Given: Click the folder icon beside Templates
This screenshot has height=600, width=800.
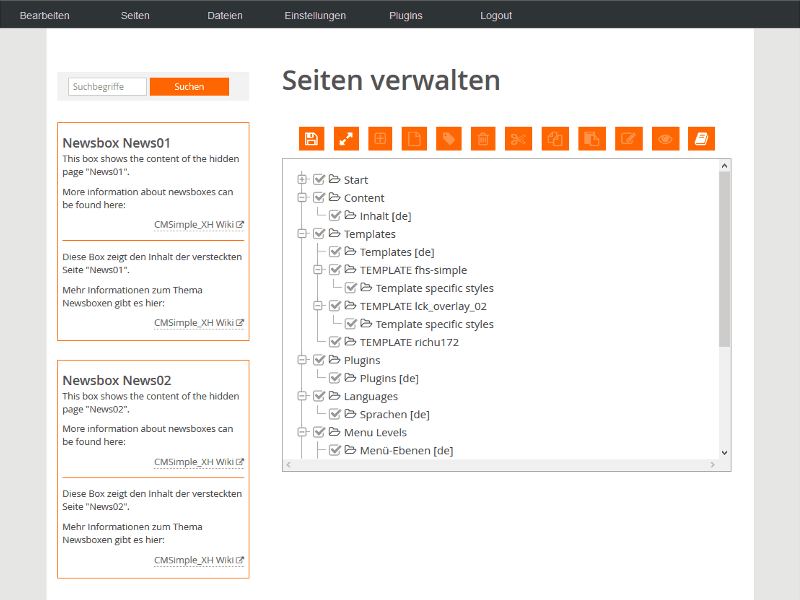Looking at the screenshot, I should pos(334,233).
